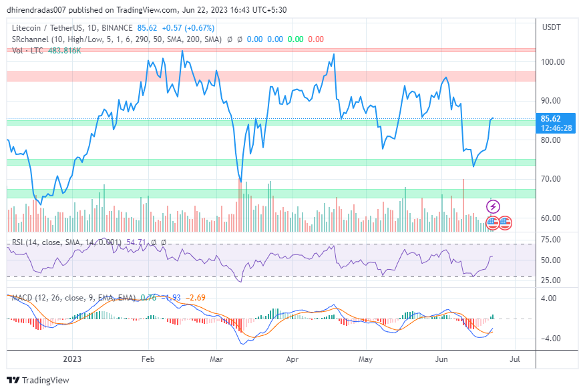The width and height of the screenshot is (585, 392).
Task: Select the Litecoin / TetherUS symbol title
Action: pos(71,28)
